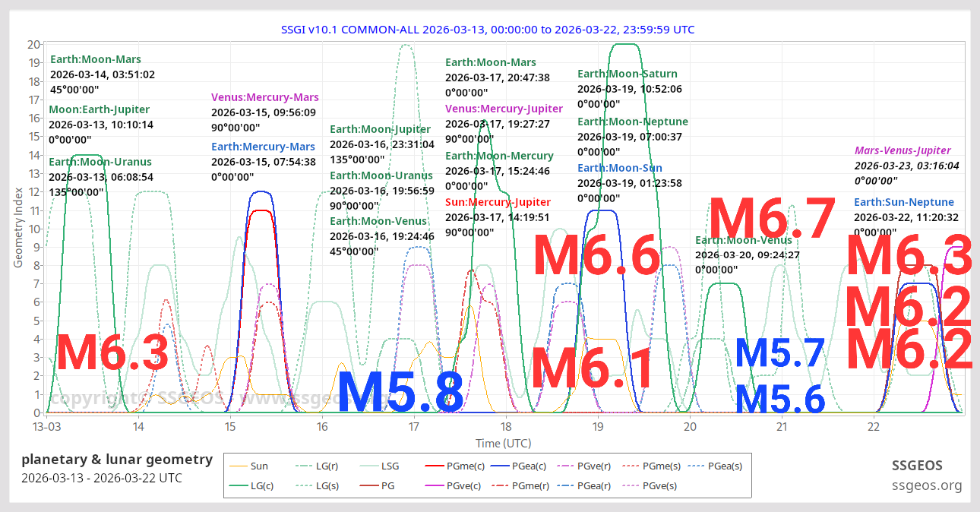Open the ssgeos.org website link
This screenshot has width=980, height=512.
tap(927, 485)
